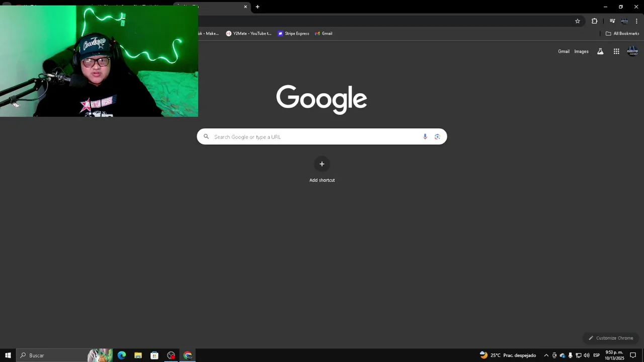Open the Chrome Extensions puzzle icon
This screenshot has height=362, width=644.
coord(594,21)
